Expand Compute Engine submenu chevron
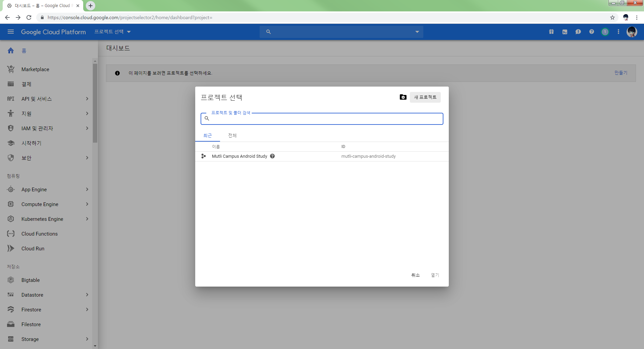 point(87,204)
